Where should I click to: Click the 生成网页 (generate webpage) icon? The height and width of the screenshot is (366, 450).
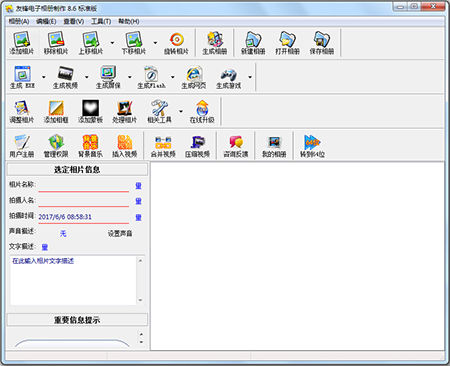(x=194, y=77)
